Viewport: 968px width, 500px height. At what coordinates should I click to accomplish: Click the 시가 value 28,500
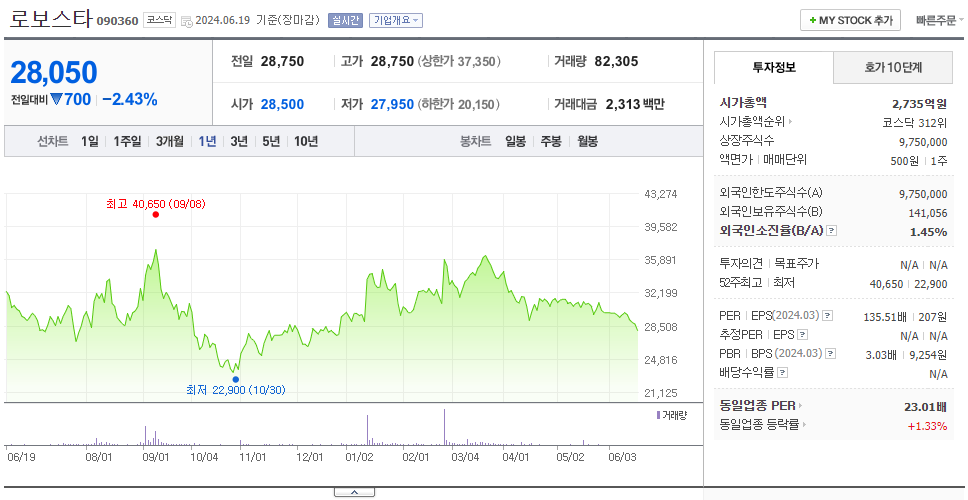pos(282,104)
